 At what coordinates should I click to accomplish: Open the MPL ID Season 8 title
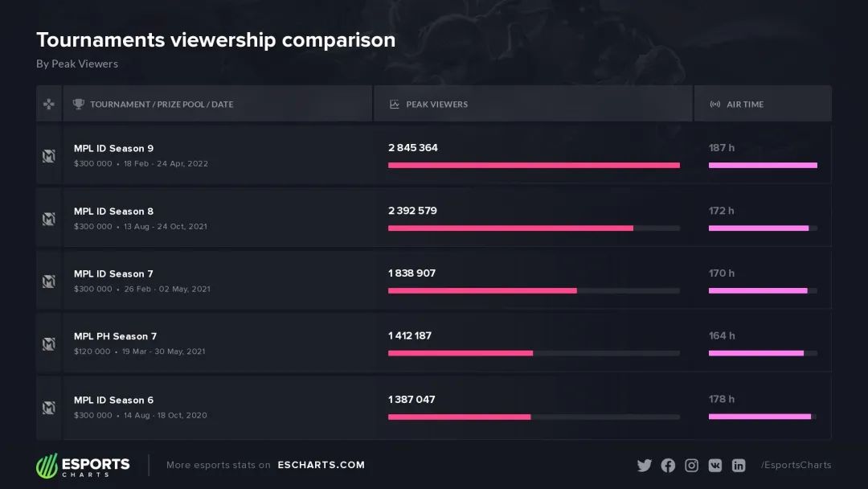[113, 211]
